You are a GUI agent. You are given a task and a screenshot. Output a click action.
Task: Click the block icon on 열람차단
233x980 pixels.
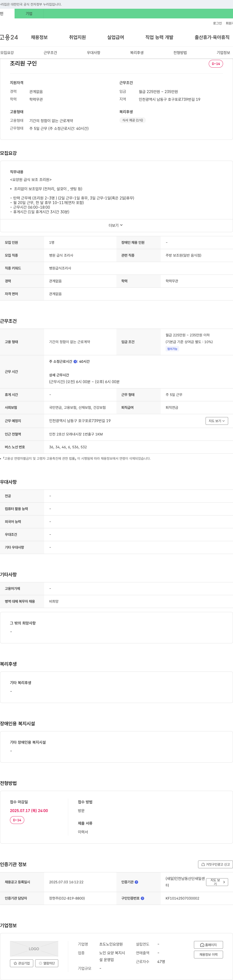[40, 963]
